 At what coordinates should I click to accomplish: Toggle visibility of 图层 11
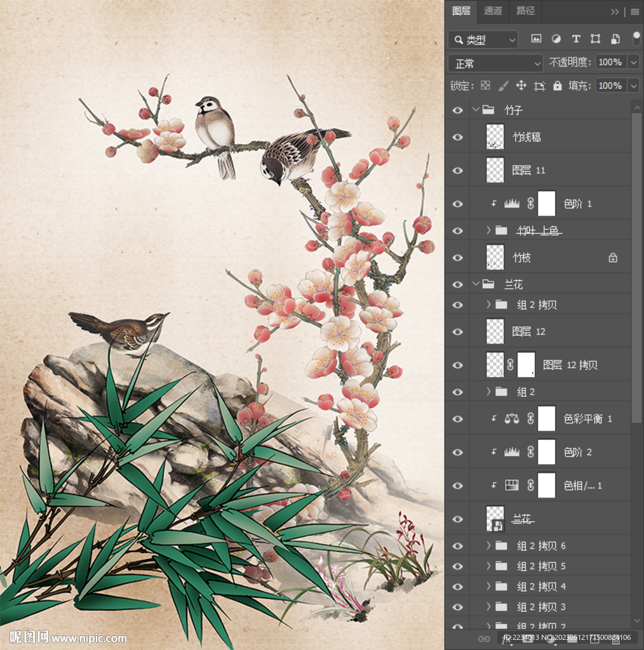pyautogui.click(x=457, y=170)
